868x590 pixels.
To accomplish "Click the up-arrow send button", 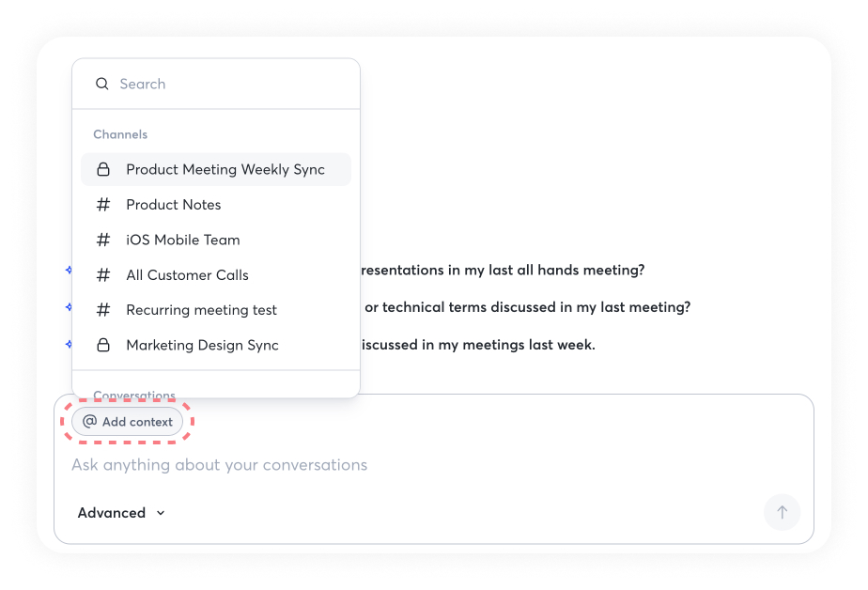I will pos(782,512).
